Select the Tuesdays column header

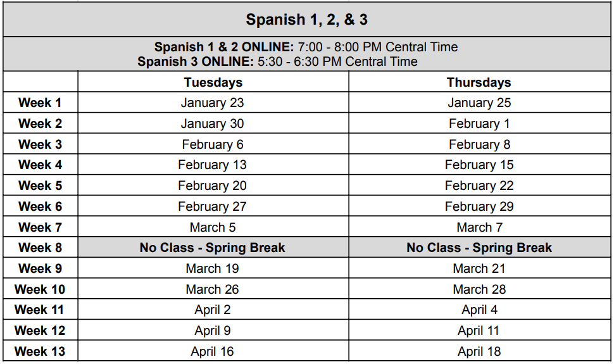[213, 82]
